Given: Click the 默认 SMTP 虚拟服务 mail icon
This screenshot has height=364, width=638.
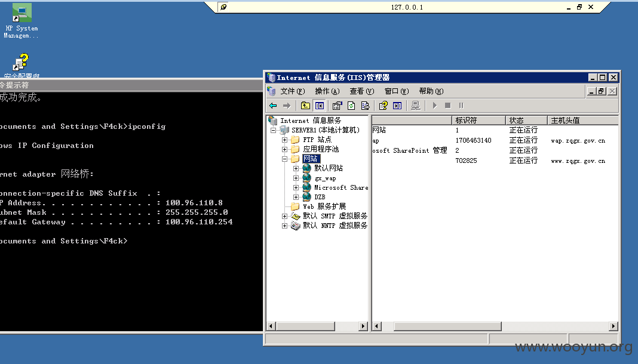Looking at the screenshot, I should click(296, 216).
